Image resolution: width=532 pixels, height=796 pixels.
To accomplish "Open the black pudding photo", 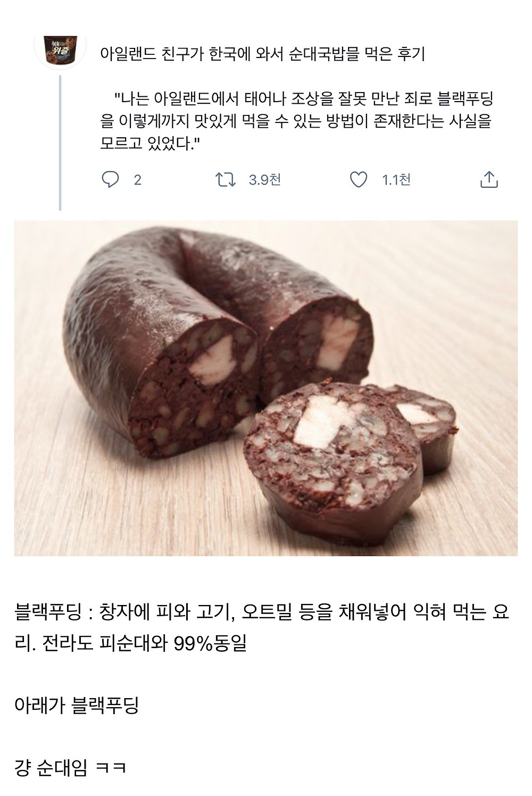I will (266, 388).
